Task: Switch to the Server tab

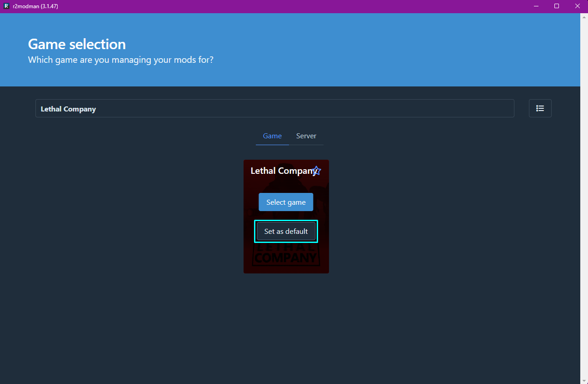Action: [x=306, y=136]
